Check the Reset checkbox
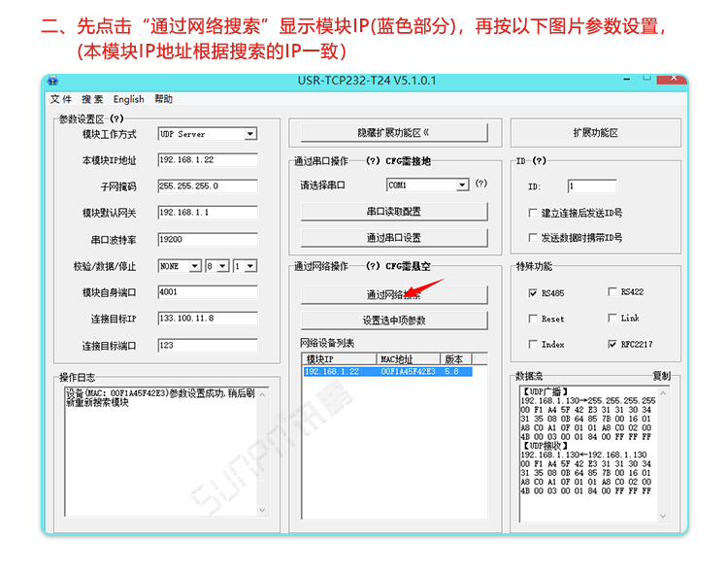The height and width of the screenshot is (574, 728). (x=533, y=319)
